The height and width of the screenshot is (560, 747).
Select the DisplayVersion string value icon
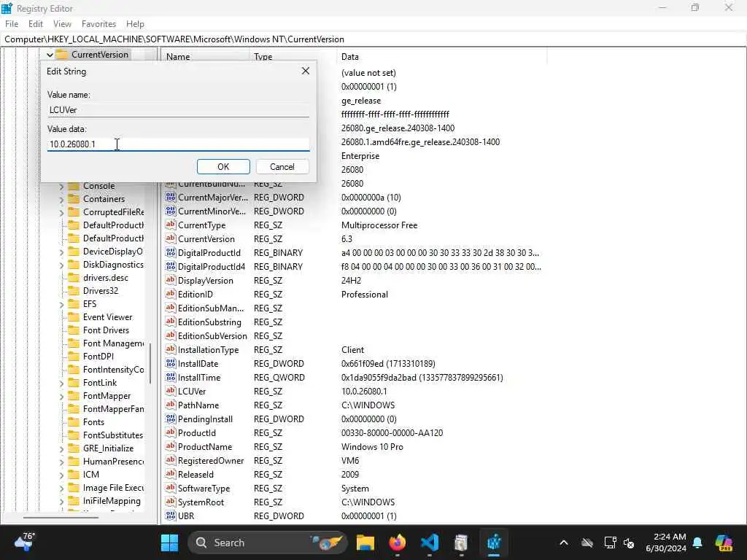pos(171,280)
